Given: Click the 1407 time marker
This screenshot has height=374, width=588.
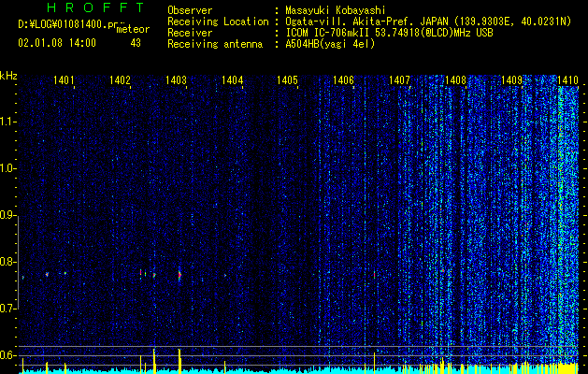Looking at the screenshot, I should [x=399, y=79].
